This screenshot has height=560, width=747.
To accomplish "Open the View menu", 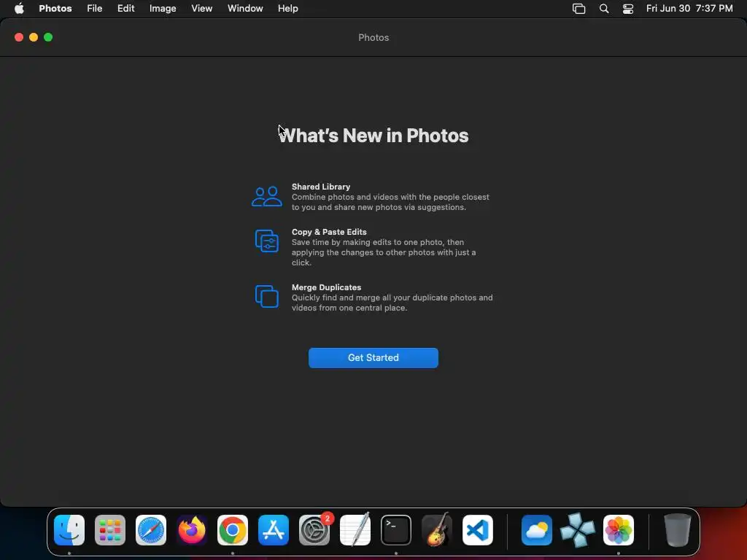I will (x=201, y=8).
